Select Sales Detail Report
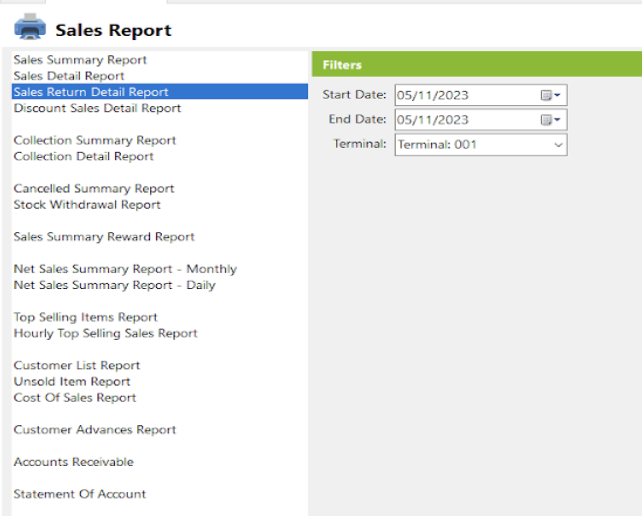This screenshot has width=642, height=516. point(69,76)
